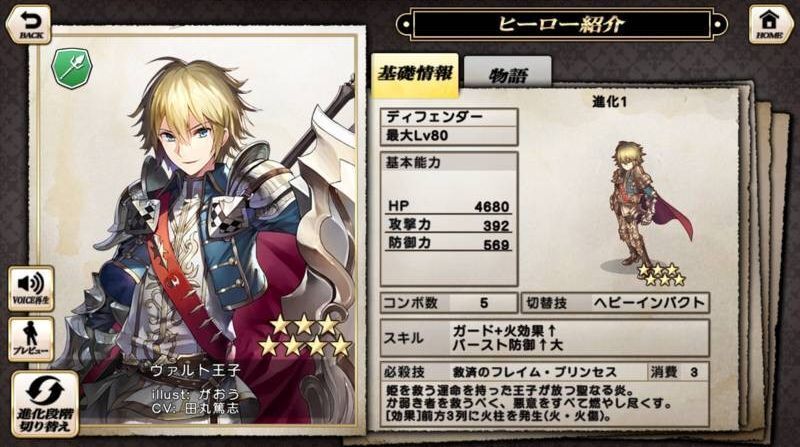Viewport: 800px width, 447px height.
Task: Tap the スキル ガード+火効果 box
Action: point(544,338)
